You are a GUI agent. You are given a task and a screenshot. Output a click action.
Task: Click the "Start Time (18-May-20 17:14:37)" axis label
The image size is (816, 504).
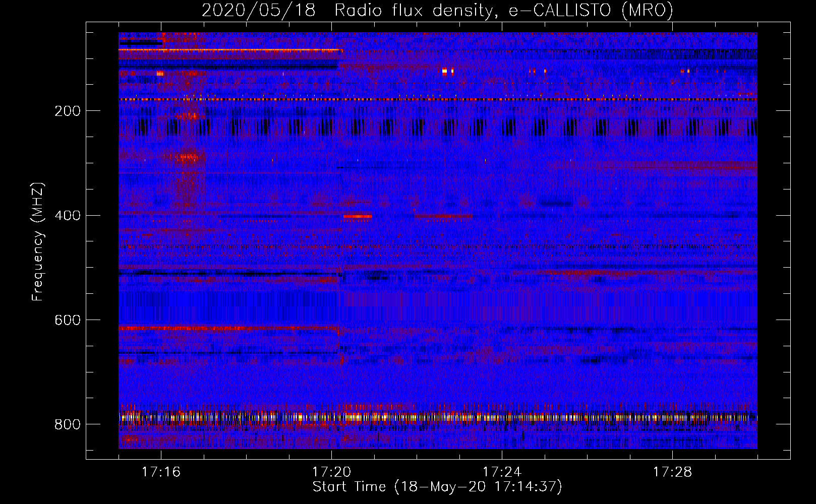pos(437,487)
